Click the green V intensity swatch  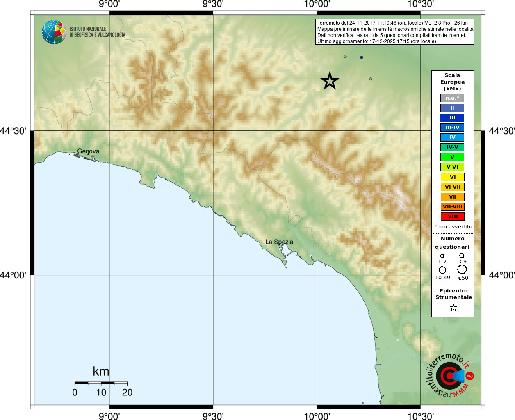click(452, 157)
